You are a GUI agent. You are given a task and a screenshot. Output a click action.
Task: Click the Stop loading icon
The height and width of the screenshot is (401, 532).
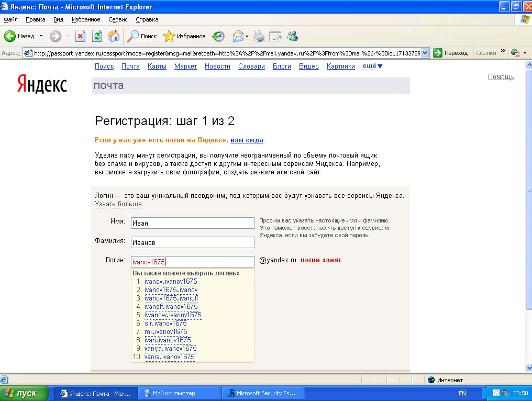[x=80, y=36]
